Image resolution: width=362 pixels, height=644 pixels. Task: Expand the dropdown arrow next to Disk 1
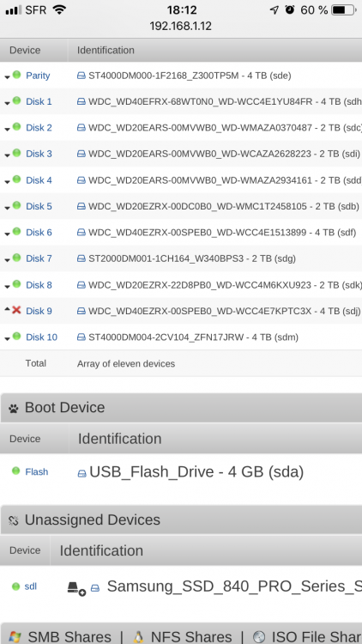7,103
